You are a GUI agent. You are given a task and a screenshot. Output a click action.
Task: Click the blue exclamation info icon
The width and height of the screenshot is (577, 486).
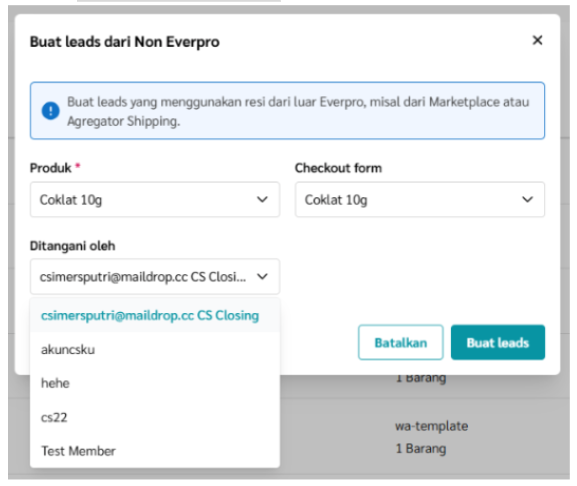(x=50, y=110)
